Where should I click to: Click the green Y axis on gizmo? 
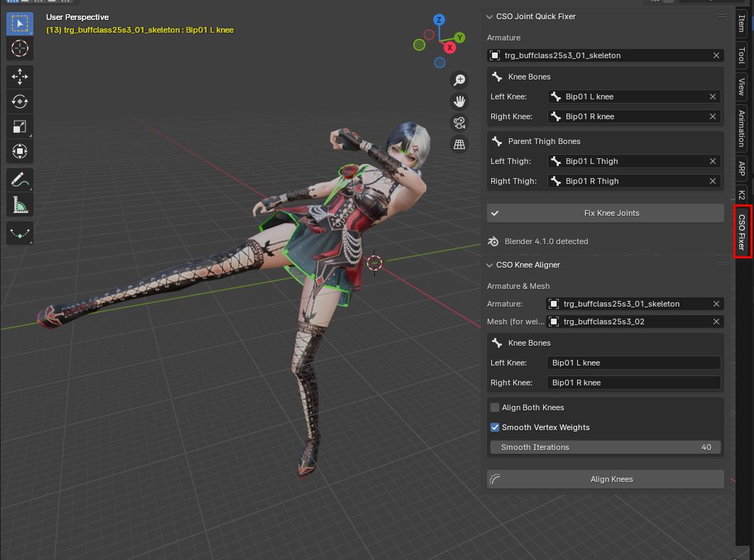pos(459,38)
